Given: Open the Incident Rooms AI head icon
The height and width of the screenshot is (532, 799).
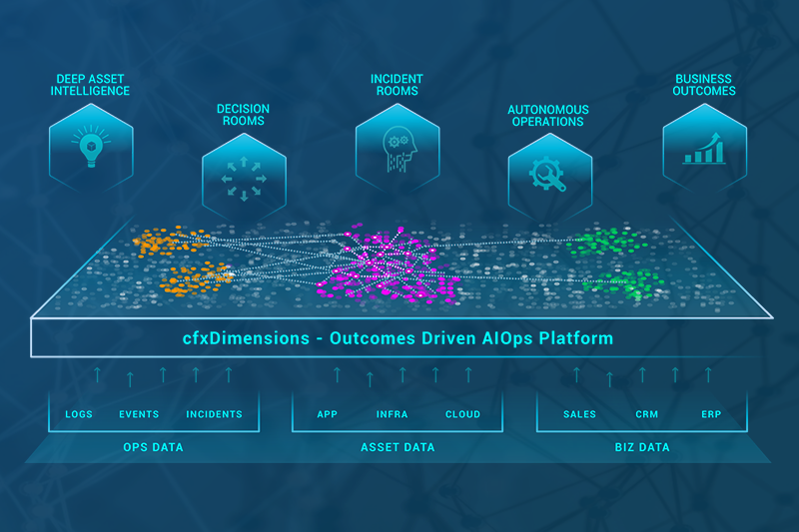Looking at the screenshot, I should point(399,147).
